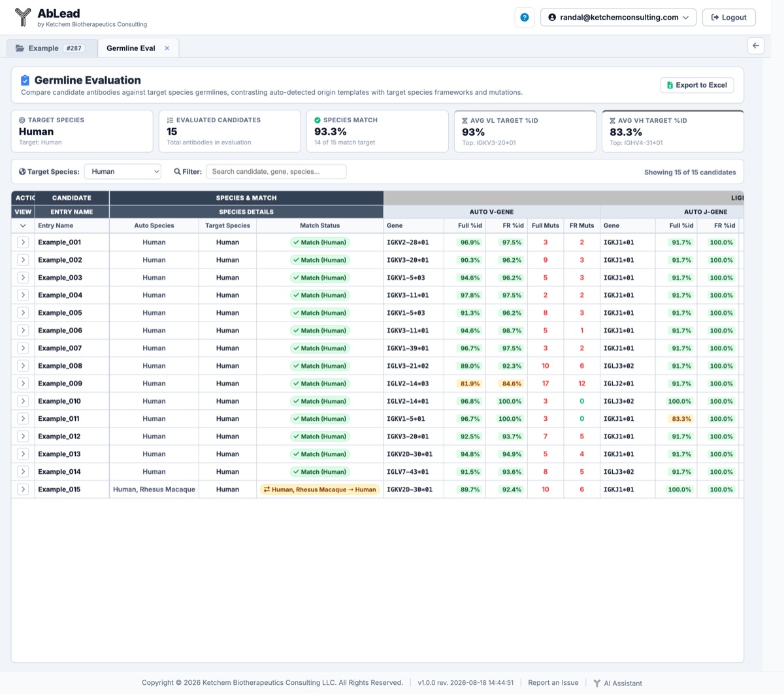Image resolution: width=784 pixels, height=694 pixels.
Task: Select the Example_007 entry name
Action: coord(60,348)
